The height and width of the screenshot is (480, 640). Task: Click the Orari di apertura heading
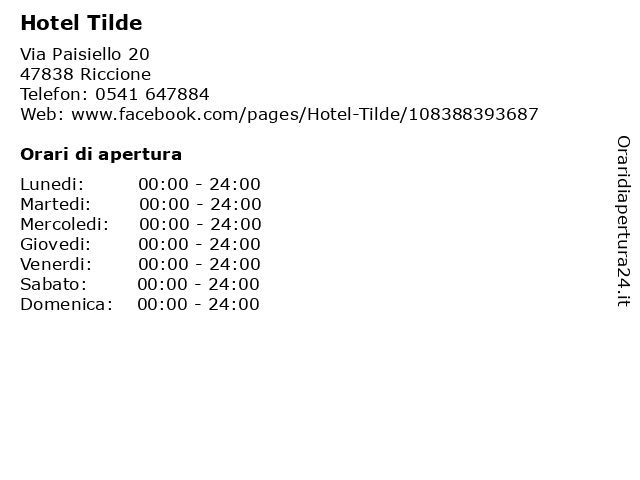pyautogui.click(x=101, y=154)
